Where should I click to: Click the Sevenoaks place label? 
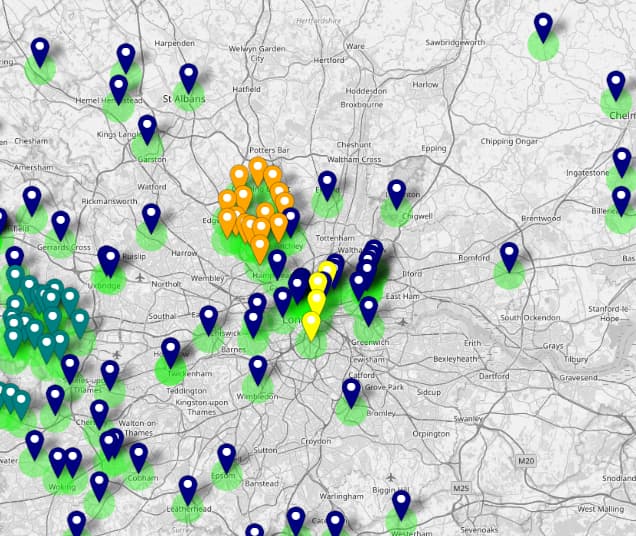pyautogui.click(x=479, y=530)
